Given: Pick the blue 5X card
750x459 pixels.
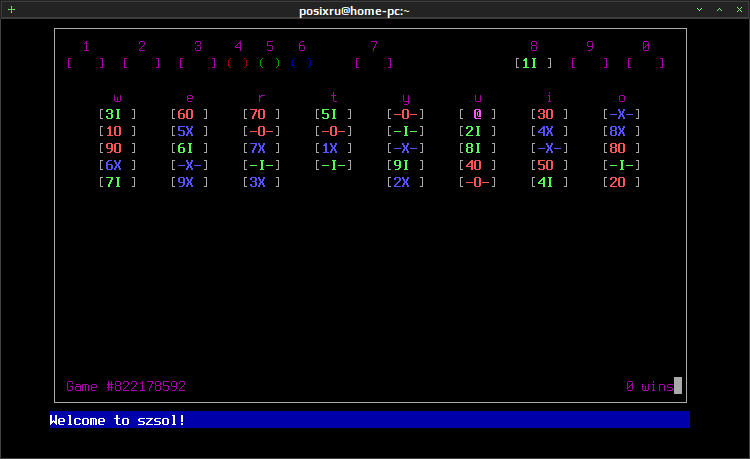Looking at the screenshot, I should [189, 131].
